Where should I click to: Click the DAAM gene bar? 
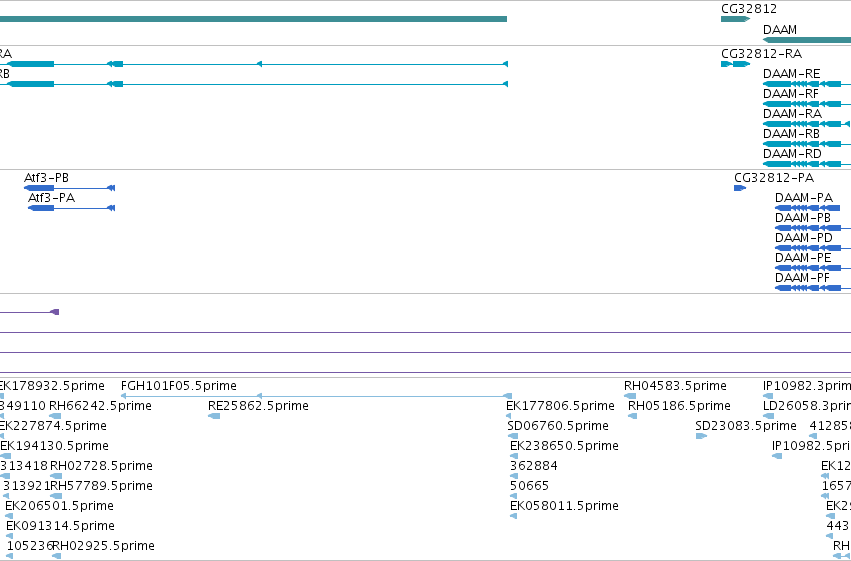tap(807, 40)
